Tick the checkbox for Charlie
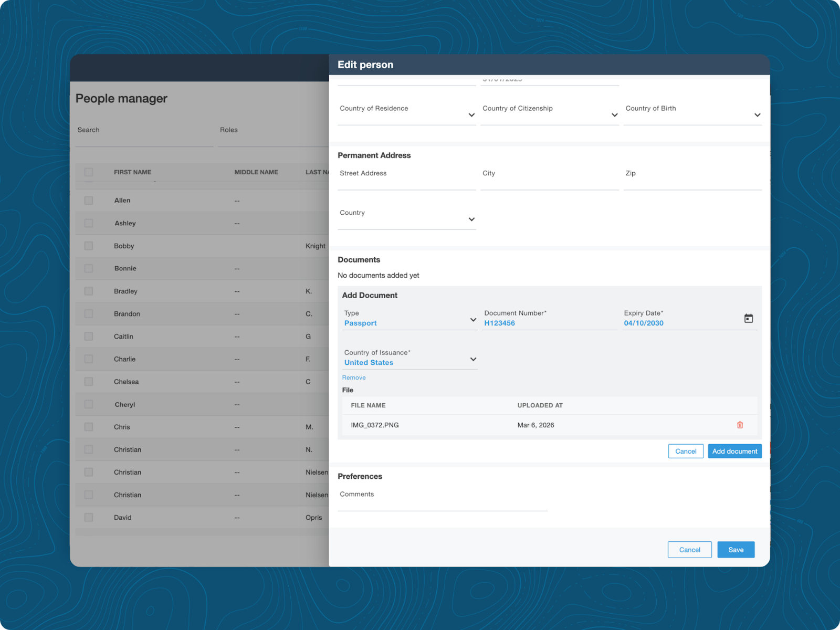The height and width of the screenshot is (630, 840). 89,359
